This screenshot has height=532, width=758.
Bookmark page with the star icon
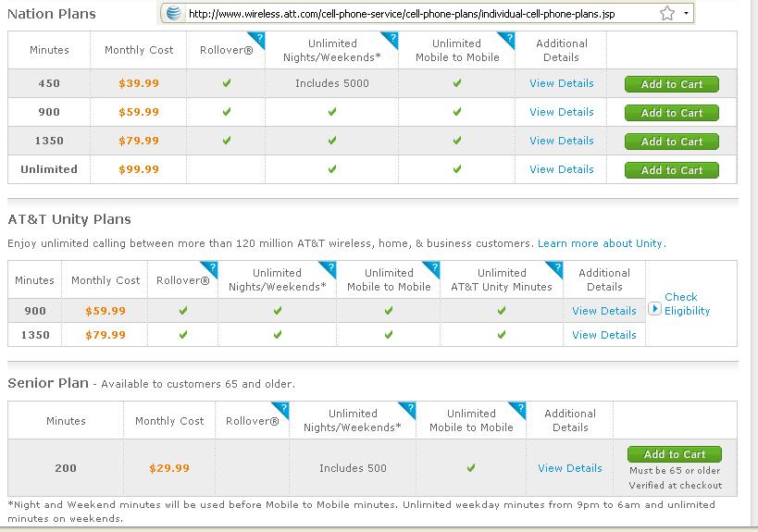point(667,14)
